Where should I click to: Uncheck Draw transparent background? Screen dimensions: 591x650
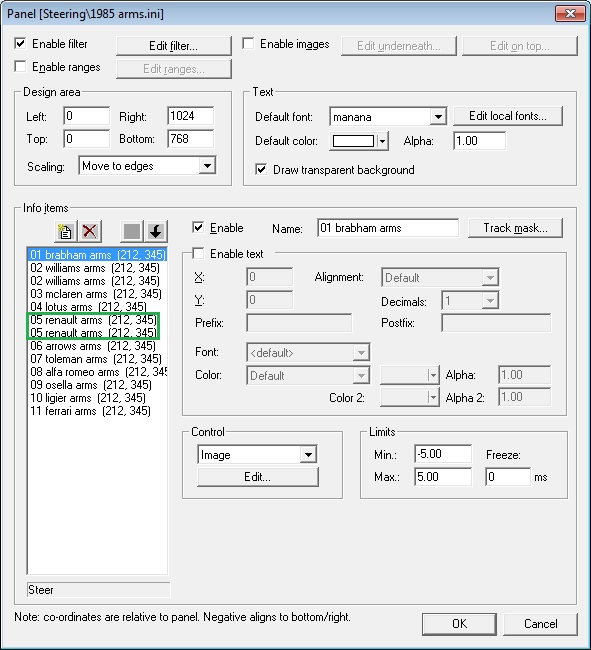[261, 170]
